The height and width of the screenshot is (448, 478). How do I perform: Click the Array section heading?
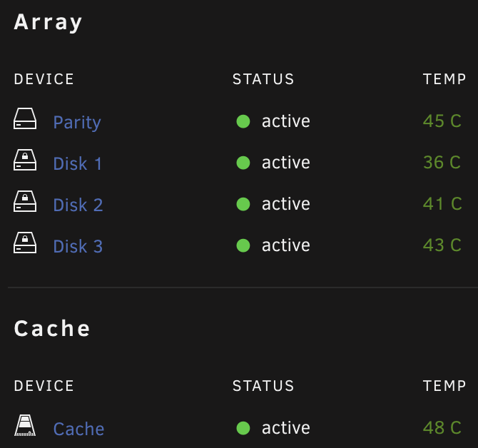click(x=49, y=23)
